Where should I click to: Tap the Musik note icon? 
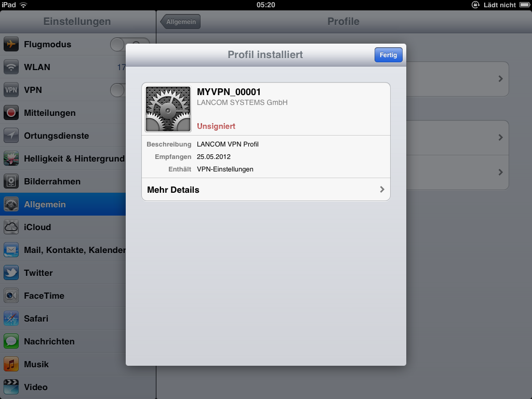click(x=11, y=364)
